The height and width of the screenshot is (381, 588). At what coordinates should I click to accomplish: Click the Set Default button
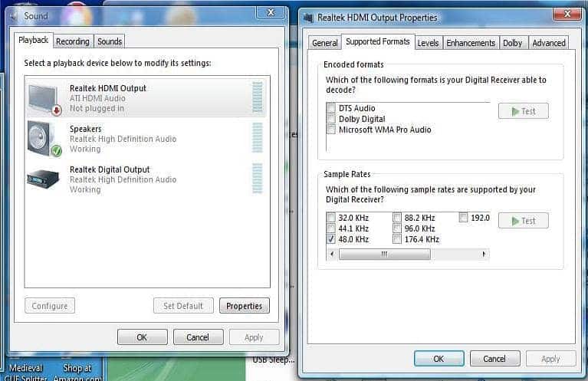pyautogui.click(x=183, y=306)
